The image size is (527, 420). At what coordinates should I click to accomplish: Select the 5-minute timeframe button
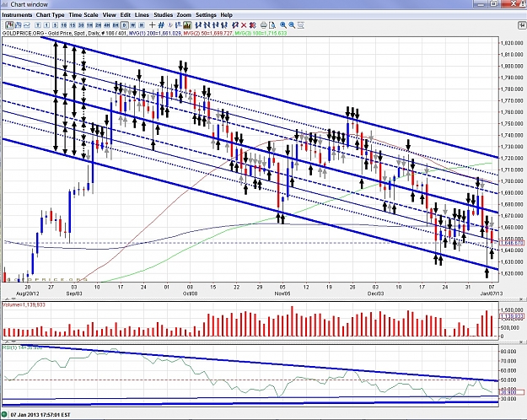pyautogui.click(x=55, y=25)
